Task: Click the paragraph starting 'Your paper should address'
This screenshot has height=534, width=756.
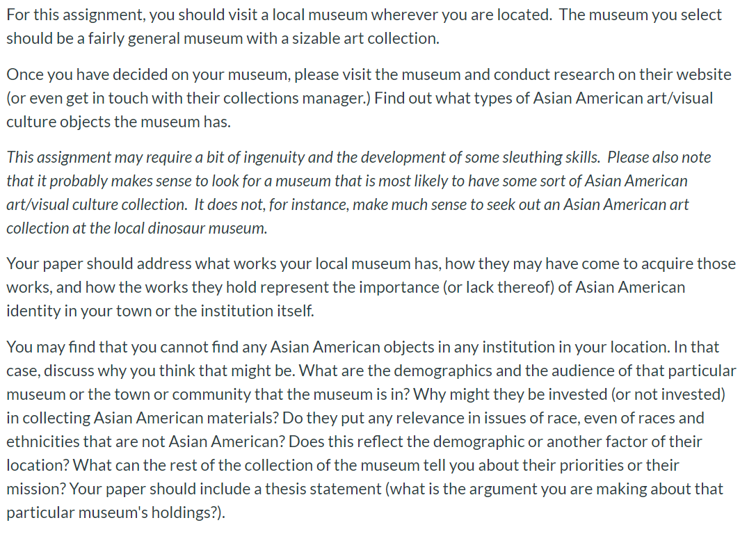Action: (x=371, y=287)
